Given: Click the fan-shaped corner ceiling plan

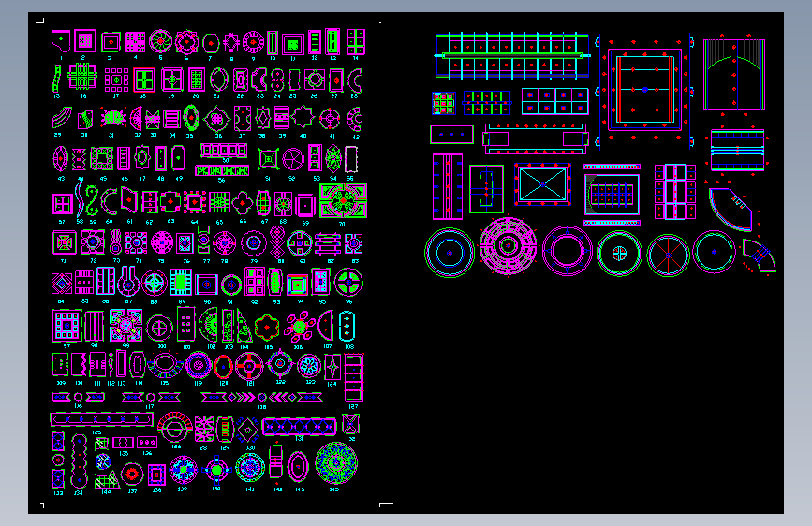Looking at the screenshot, I should pos(731,209).
